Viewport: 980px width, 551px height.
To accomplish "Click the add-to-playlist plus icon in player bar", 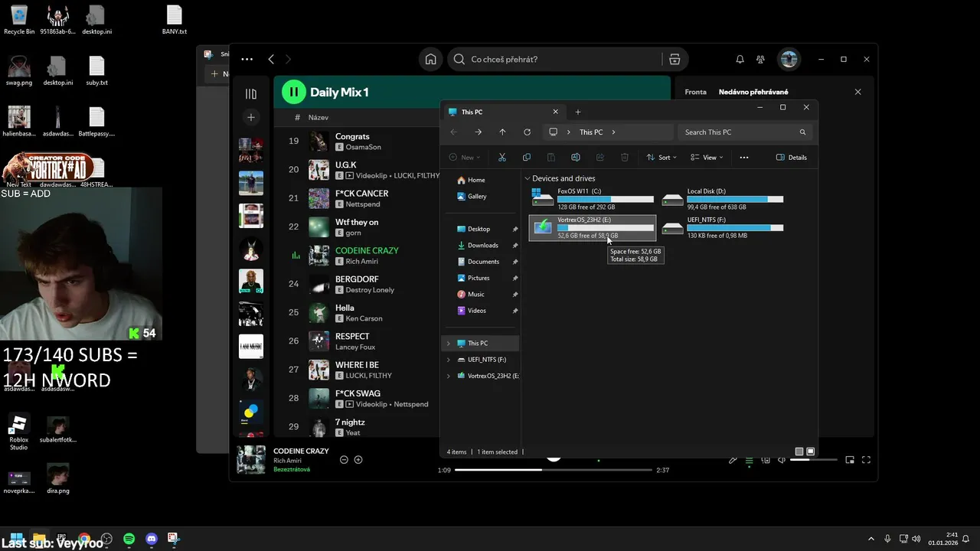I will point(358,459).
